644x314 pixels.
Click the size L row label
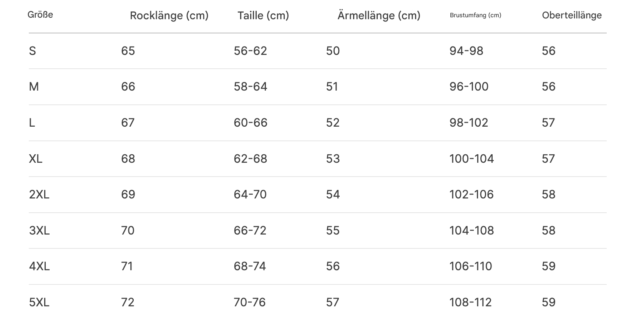(x=32, y=123)
